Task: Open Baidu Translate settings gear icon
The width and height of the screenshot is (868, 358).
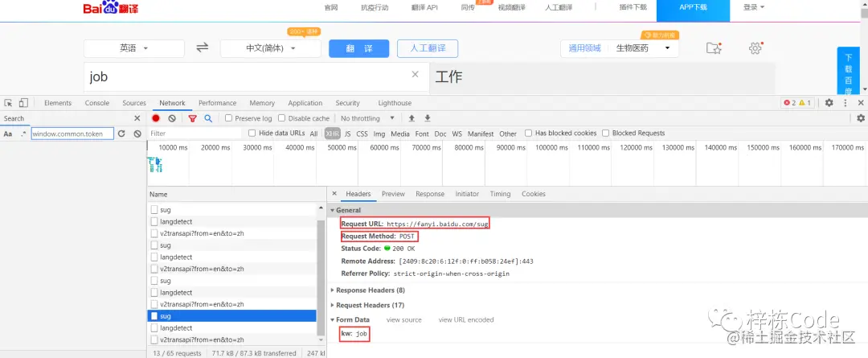Action: click(755, 48)
